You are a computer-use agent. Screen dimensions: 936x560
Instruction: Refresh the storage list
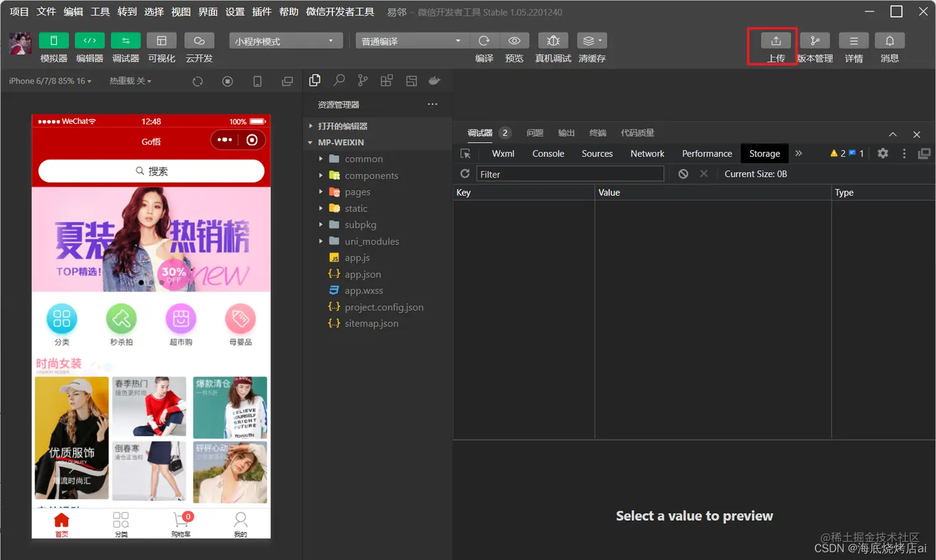point(465,174)
